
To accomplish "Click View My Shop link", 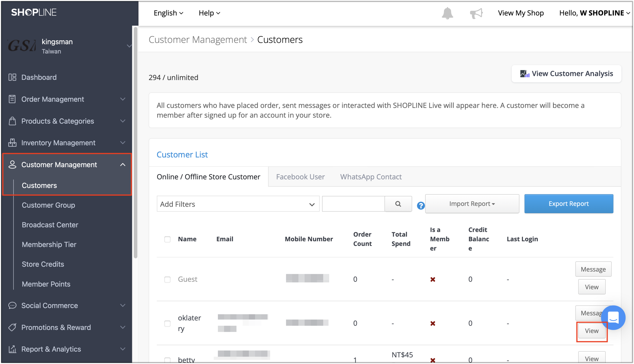I will (x=521, y=13).
